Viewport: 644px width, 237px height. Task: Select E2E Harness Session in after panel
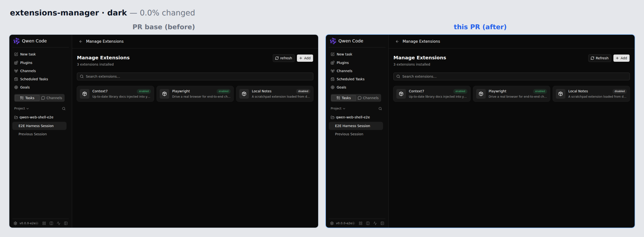[x=356, y=126]
